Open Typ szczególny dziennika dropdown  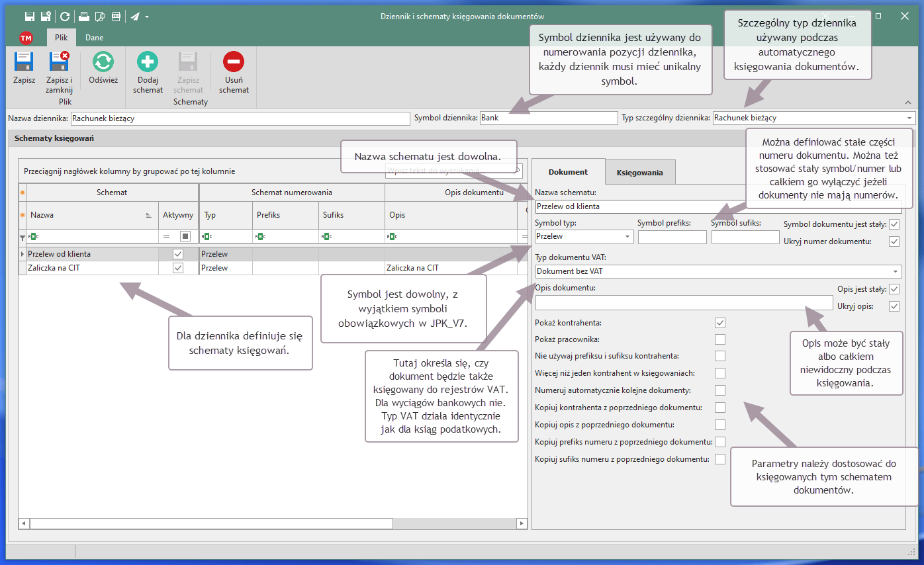click(909, 118)
